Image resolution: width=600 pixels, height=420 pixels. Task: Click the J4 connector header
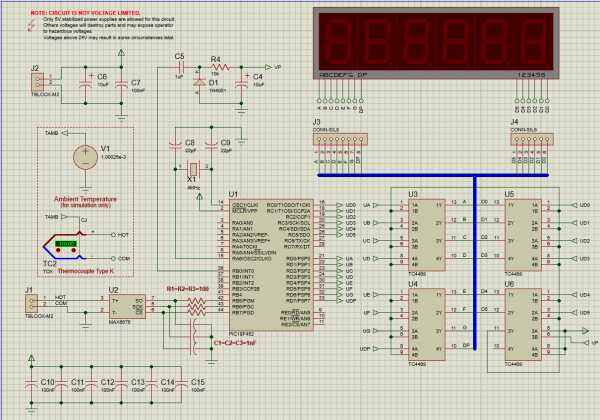click(532, 139)
